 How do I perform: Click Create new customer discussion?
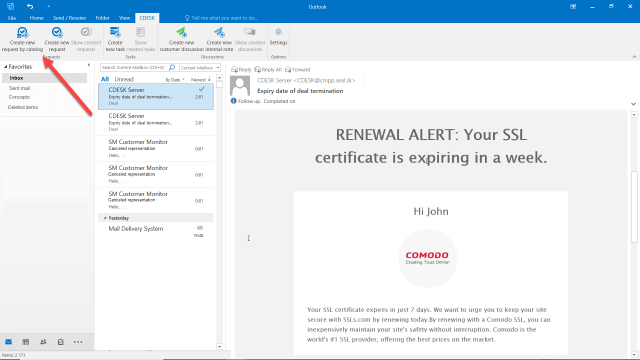pyautogui.click(x=181, y=39)
